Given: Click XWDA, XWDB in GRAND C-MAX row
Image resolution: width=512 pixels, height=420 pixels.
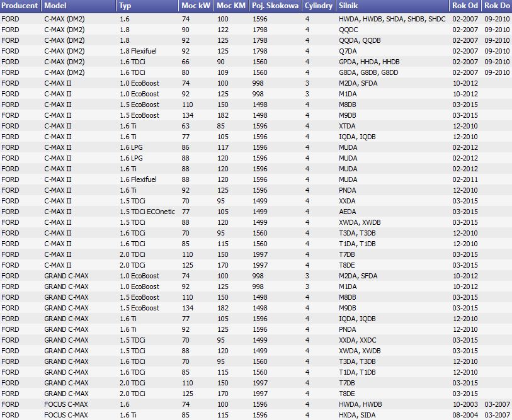Looking at the screenshot, I should (x=360, y=351).
